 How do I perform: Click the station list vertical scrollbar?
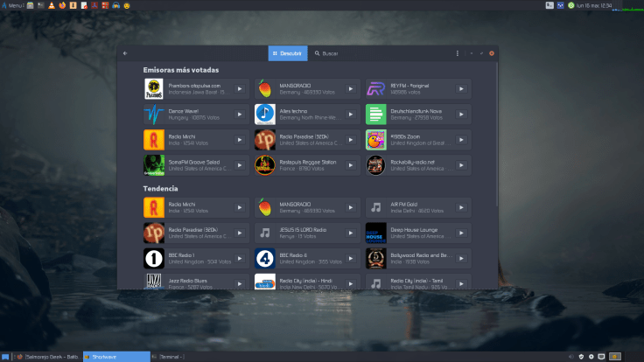click(x=497, y=131)
